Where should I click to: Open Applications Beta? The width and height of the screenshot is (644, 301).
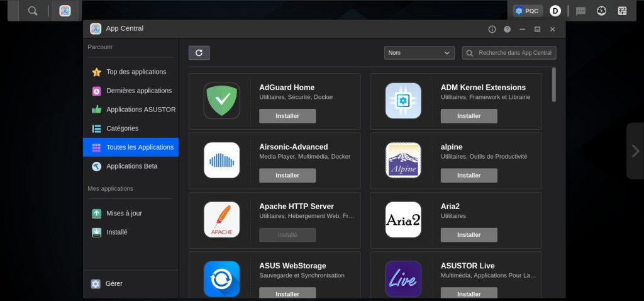point(131,166)
